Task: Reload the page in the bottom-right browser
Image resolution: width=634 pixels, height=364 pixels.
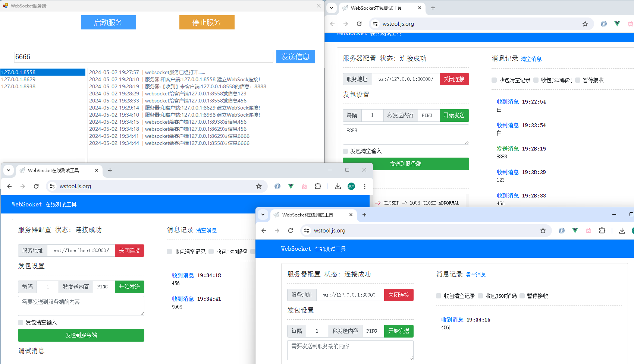Action: [x=291, y=231]
